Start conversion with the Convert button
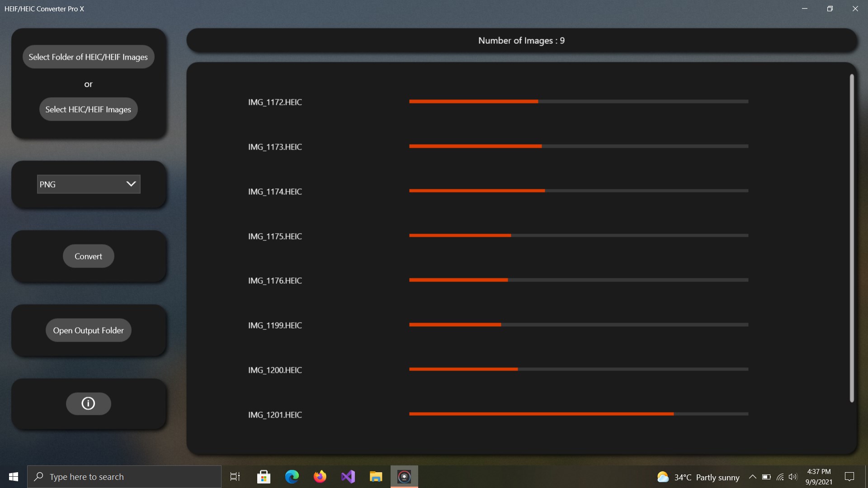Image resolution: width=868 pixels, height=488 pixels. point(88,256)
